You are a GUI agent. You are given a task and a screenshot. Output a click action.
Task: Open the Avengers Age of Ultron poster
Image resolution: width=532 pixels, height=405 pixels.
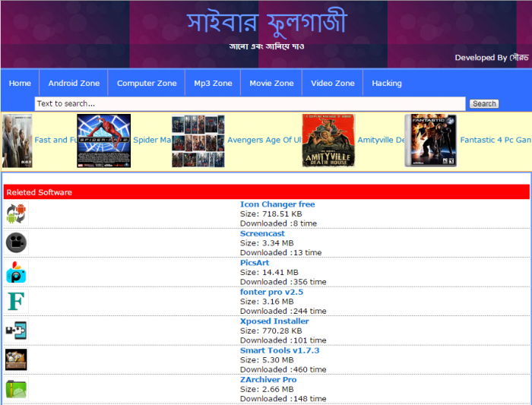click(198, 141)
